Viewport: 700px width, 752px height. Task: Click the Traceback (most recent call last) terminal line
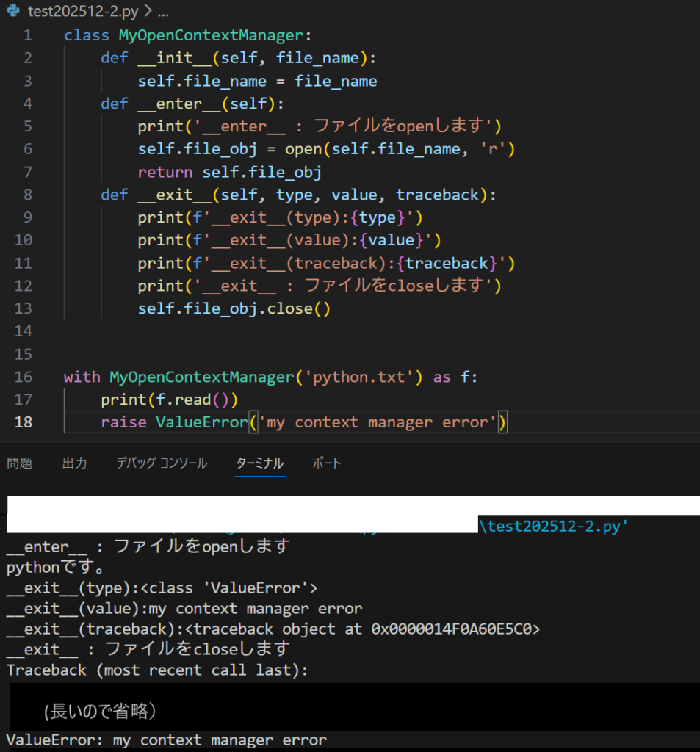(157, 670)
